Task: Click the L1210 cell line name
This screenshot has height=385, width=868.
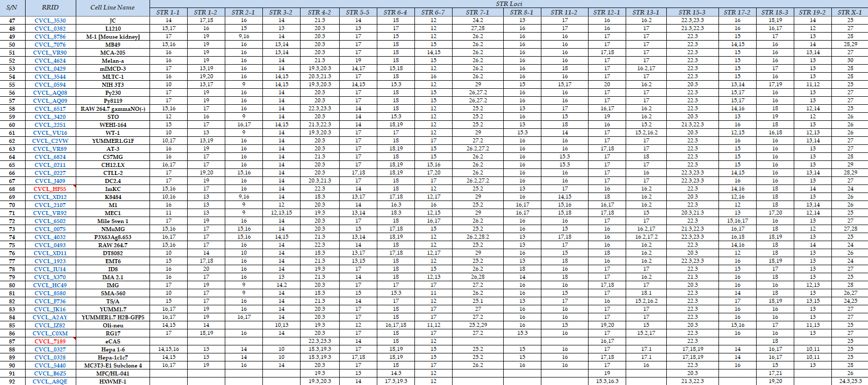Action: (113, 29)
